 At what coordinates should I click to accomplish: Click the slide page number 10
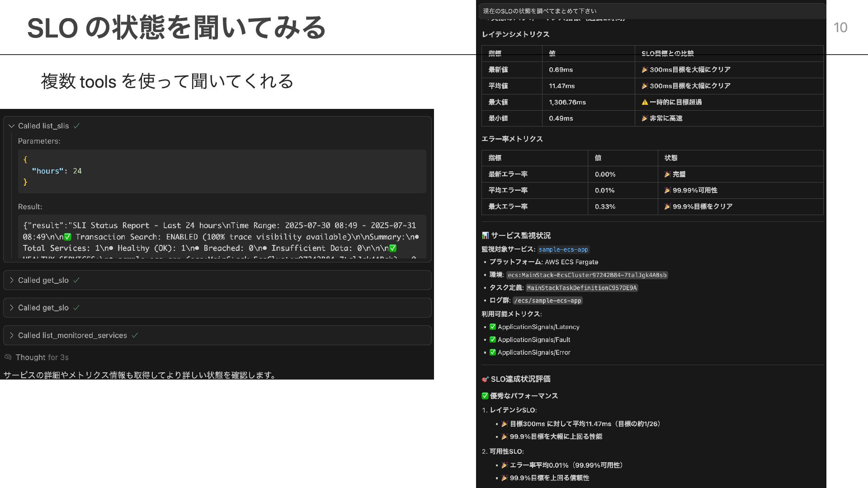[x=840, y=28]
